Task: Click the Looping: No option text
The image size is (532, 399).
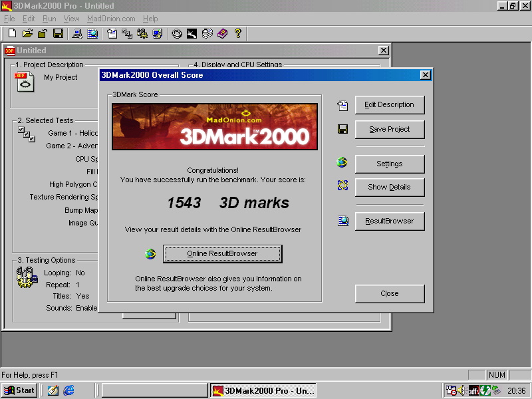Action: pos(65,273)
